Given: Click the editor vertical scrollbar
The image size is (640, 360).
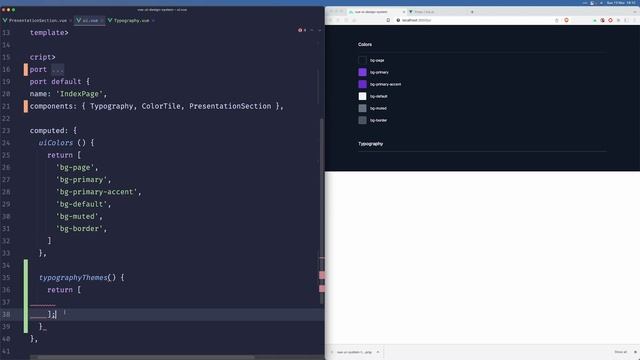Looking at the screenshot, I should tap(322, 211).
